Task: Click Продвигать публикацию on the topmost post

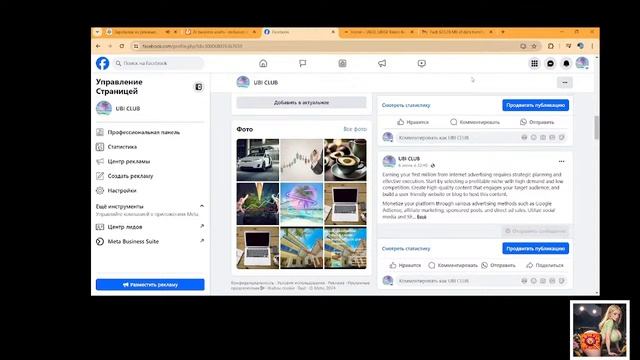Action: click(x=536, y=105)
